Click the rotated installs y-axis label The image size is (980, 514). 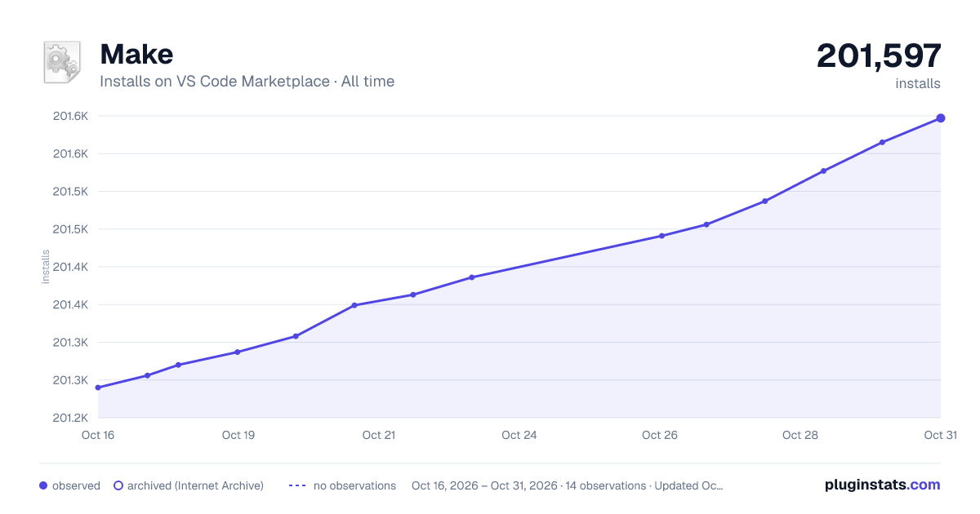(46, 267)
